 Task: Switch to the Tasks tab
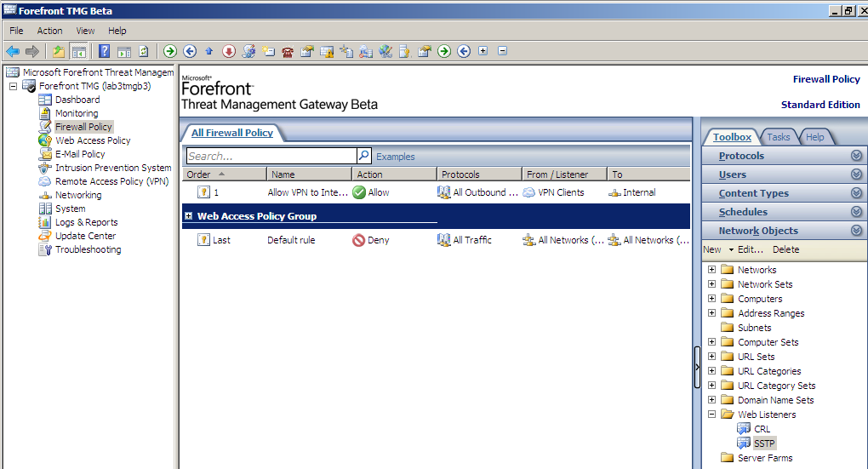pos(778,137)
